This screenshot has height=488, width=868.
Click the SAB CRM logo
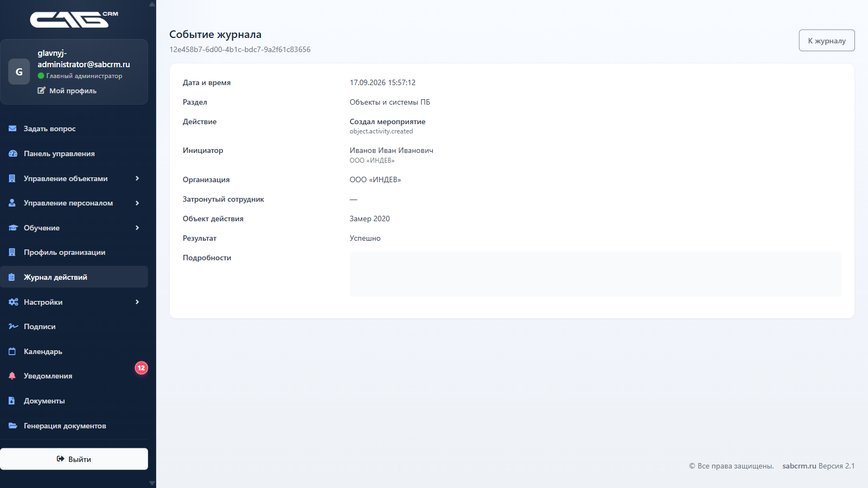click(74, 20)
